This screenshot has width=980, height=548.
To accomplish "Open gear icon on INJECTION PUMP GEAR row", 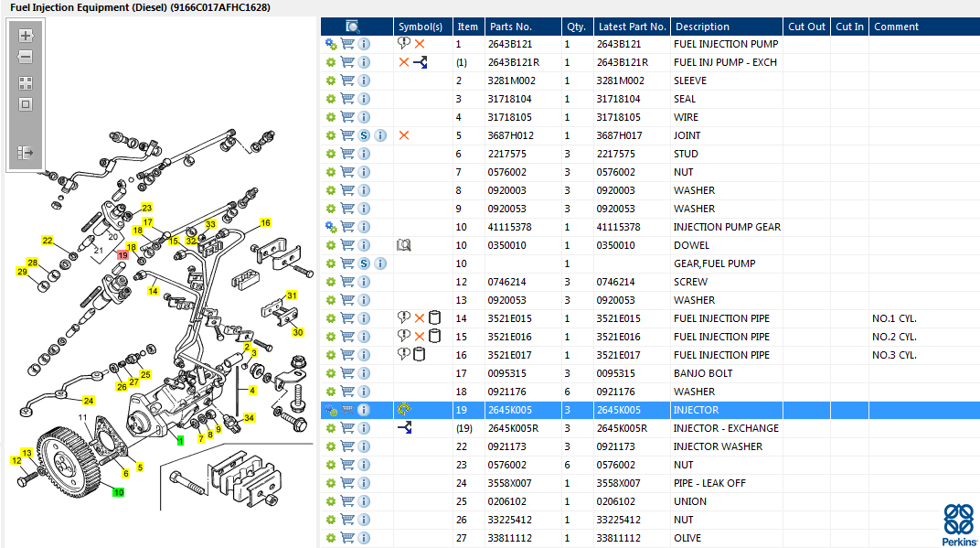I will pyautogui.click(x=331, y=227).
